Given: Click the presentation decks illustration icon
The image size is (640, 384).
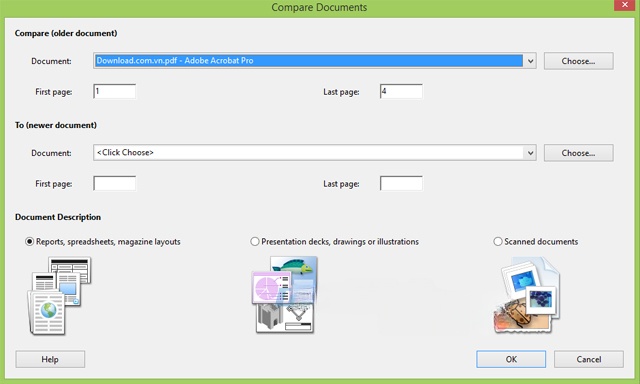Looking at the screenshot, I should click(285, 294).
